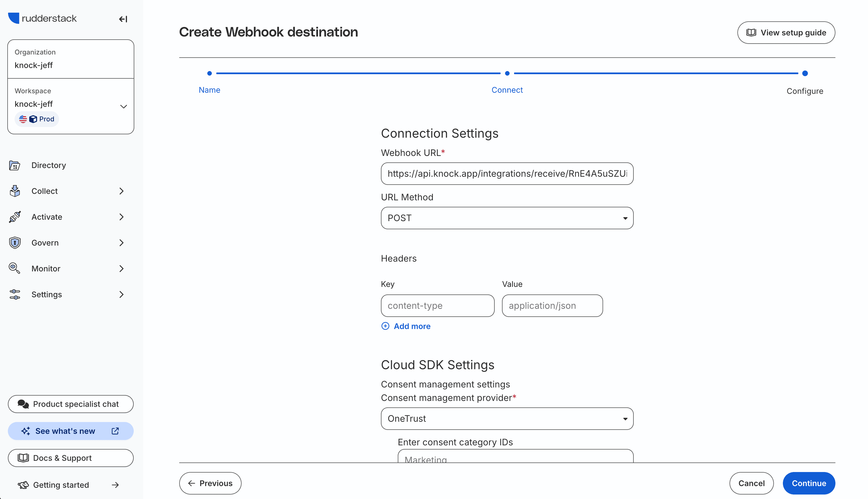Collapse the sidebar using the arrow icon

[x=123, y=19]
